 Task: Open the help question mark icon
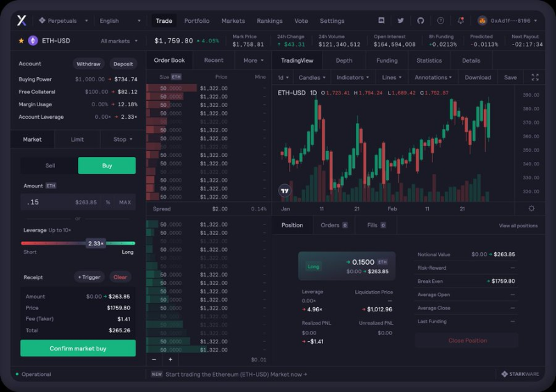pyautogui.click(x=441, y=21)
